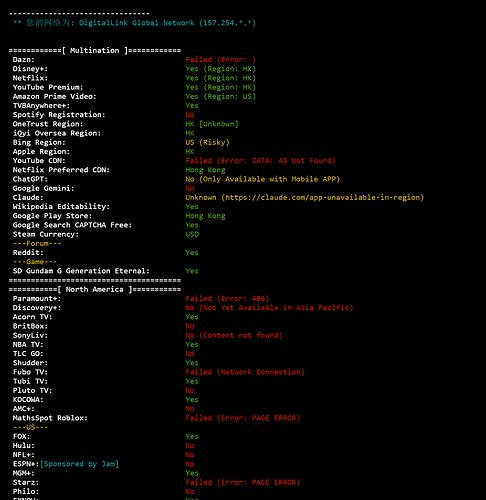Image resolution: width=486 pixels, height=500 pixels.
Task: Click the Hulu: label
Action: click(24, 446)
